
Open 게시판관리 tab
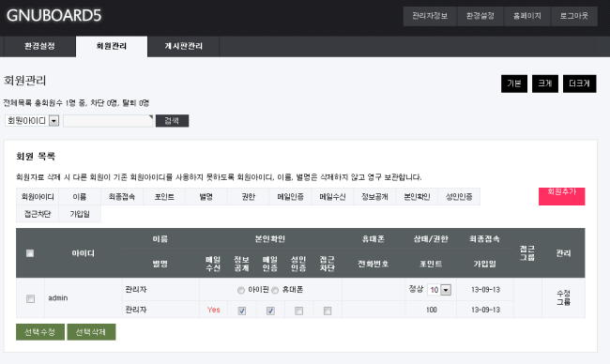[x=184, y=46]
